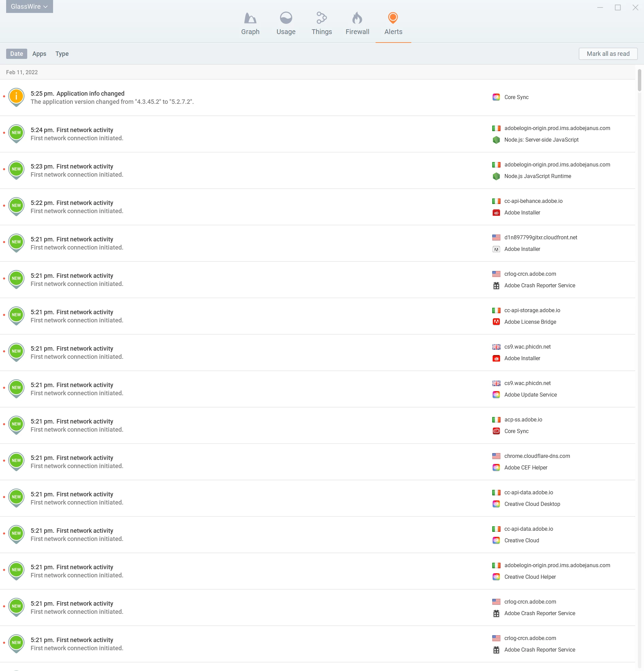
Task: Click the Node.js: Server-side JavaScript app name
Action: pyautogui.click(x=541, y=140)
